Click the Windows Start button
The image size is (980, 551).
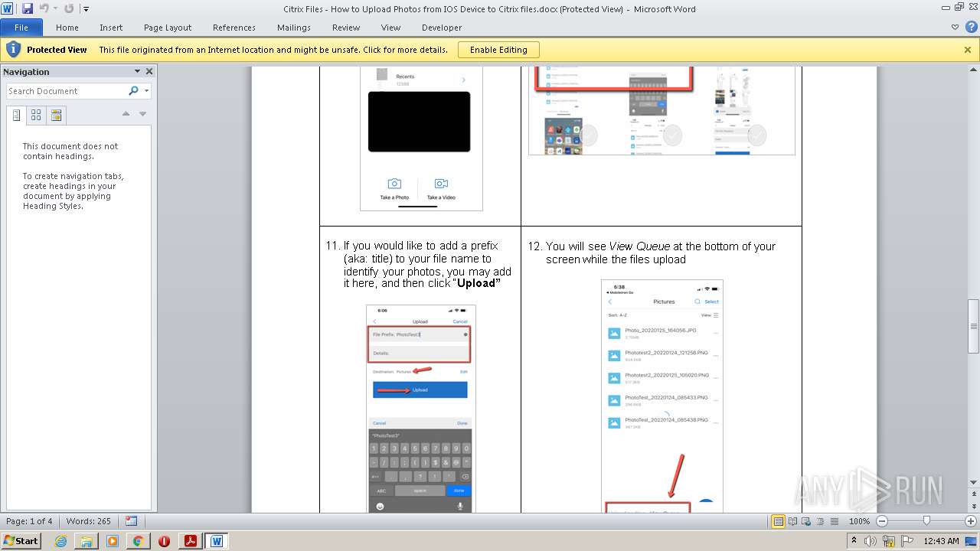(x=21, y=540)
